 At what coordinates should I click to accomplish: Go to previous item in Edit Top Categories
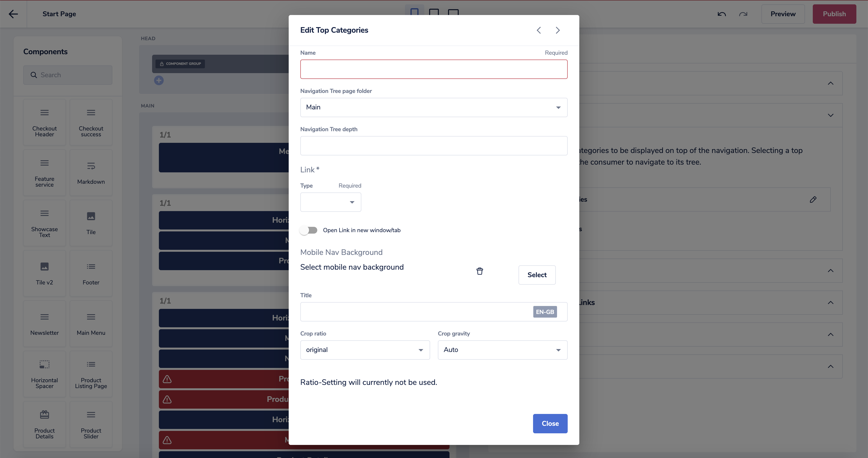point(539,30)
